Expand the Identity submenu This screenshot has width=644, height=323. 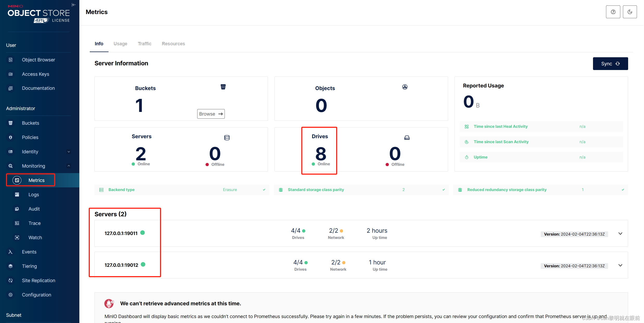point(69,152)
